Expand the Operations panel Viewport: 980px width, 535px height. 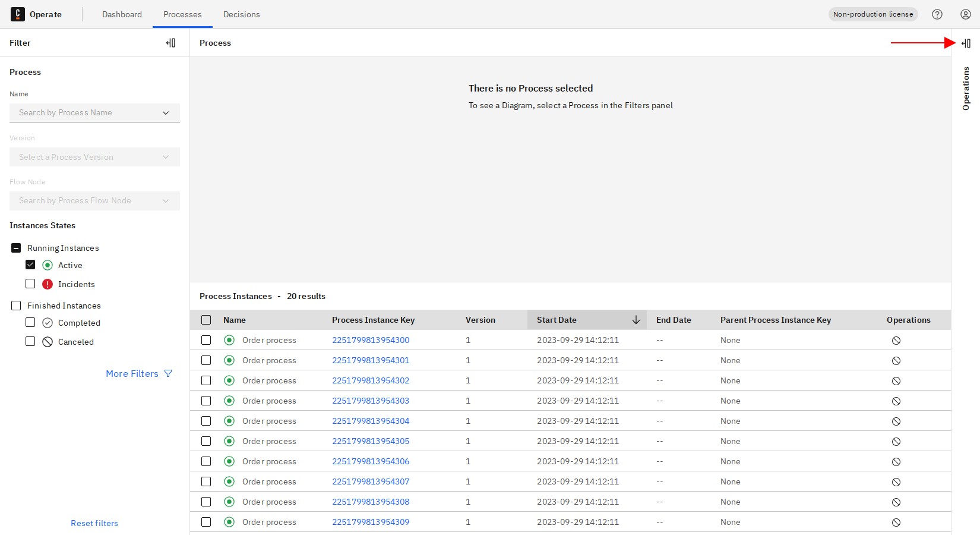966,43
